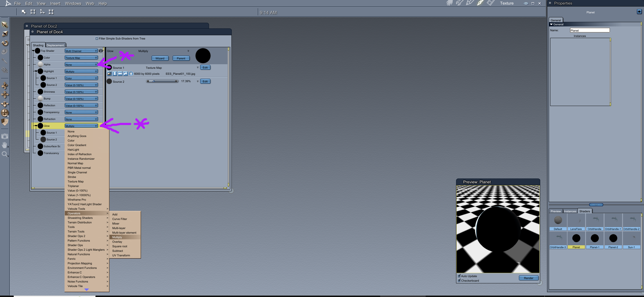Collapse the Glow tree node triangle
This screenshot has width=644, height=297.
(36, 126)
